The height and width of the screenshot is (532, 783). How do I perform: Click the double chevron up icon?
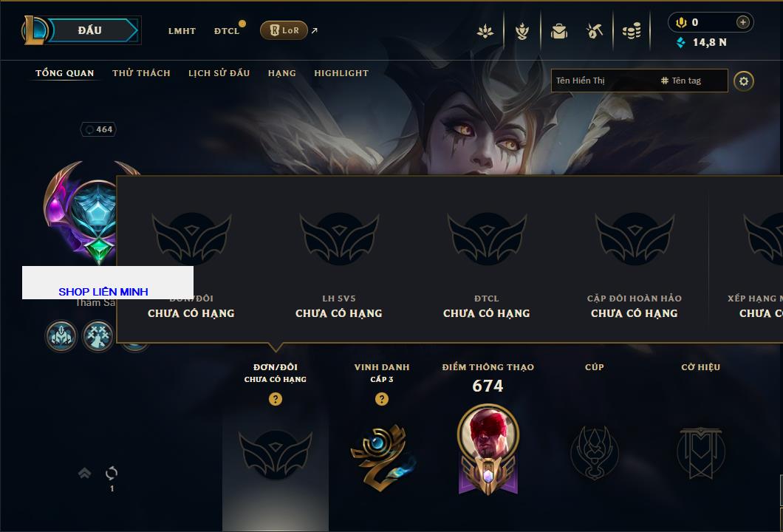(84, 473)
